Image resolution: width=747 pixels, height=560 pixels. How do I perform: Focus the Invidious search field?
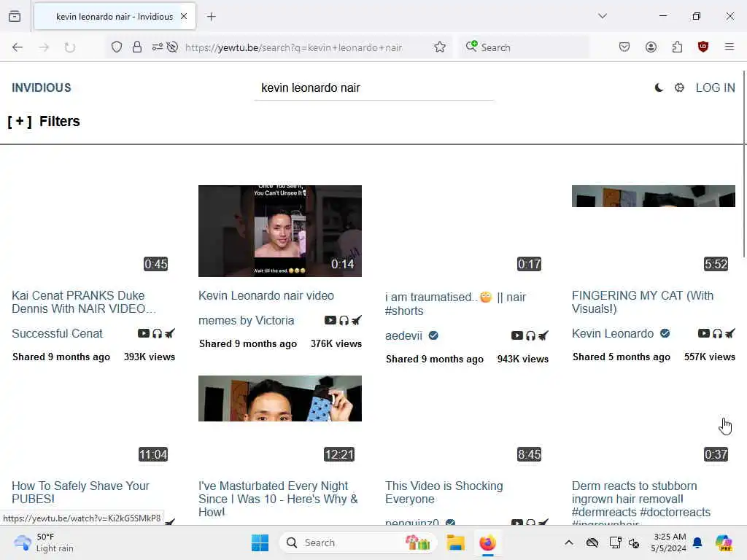pyautogui.click(x=374, y=88)
